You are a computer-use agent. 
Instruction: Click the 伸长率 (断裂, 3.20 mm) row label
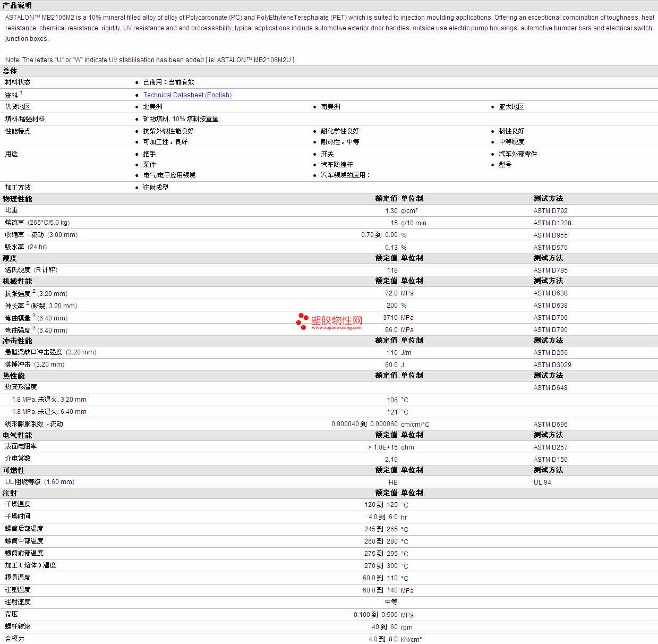click(41, 306)
